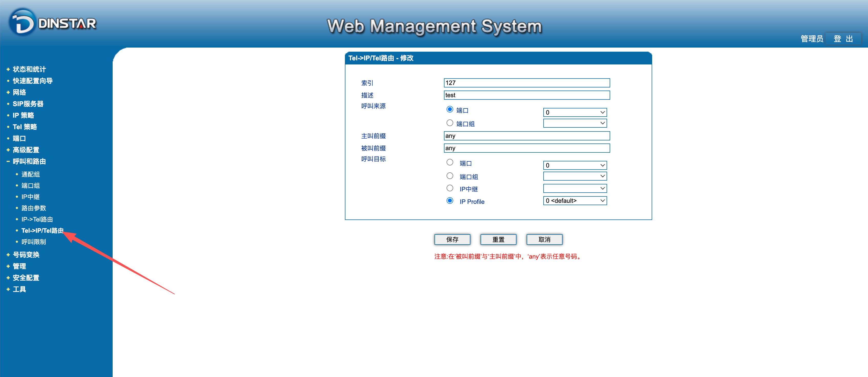Image resolution: width=868 pixels, height=377 pixels.
Task: Expand the 号码变换 menu
Action: (x=26, y=255)
